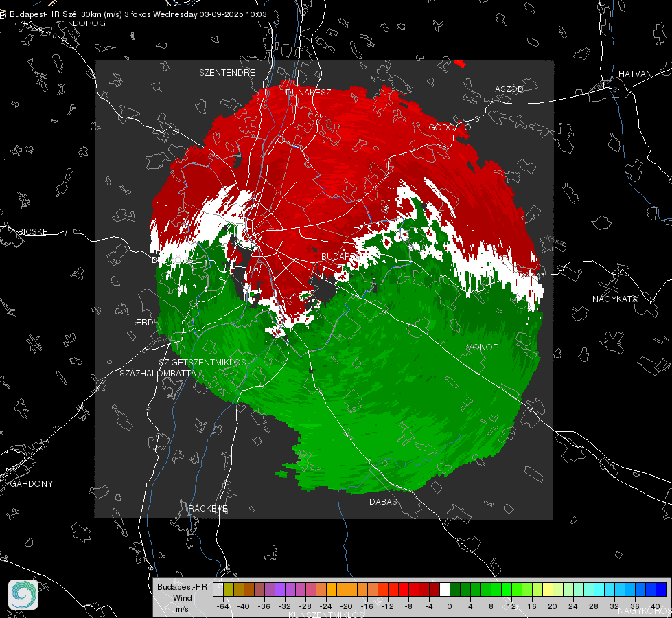
Task: Click the Budapest-HR legend title
Action: [182, 587]
